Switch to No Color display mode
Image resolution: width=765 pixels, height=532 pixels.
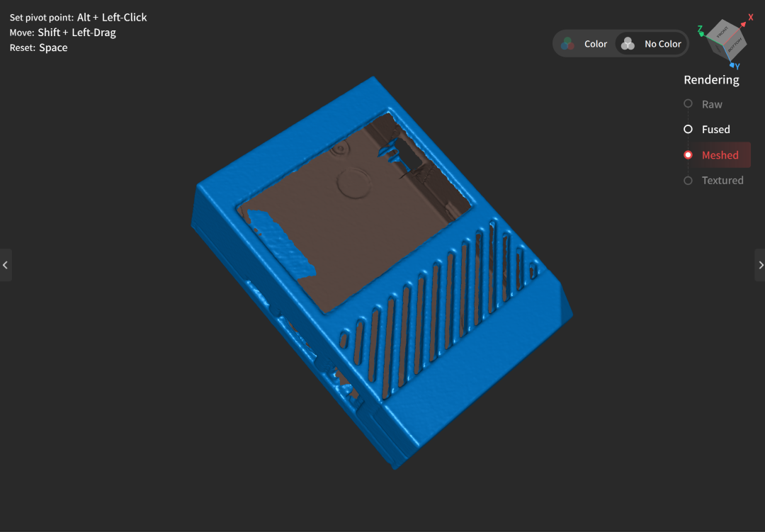tap(651, 44)
